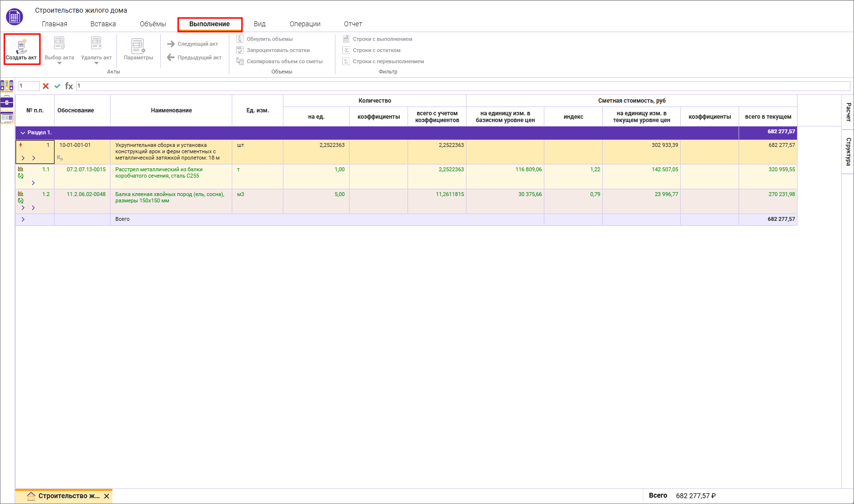Switch to the Главная tab
The width and height of the screenshot is (854, 504).
pyautogui.click(x=55, y=24)
